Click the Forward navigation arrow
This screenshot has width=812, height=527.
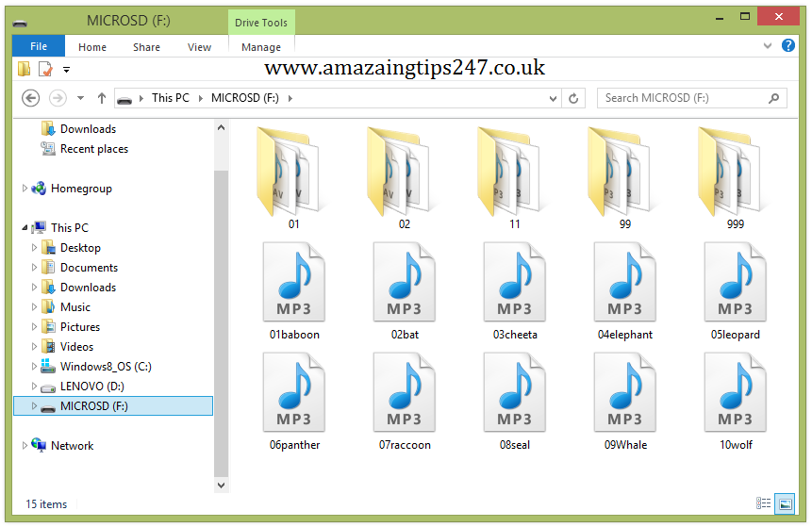click(x=58, y=98)
